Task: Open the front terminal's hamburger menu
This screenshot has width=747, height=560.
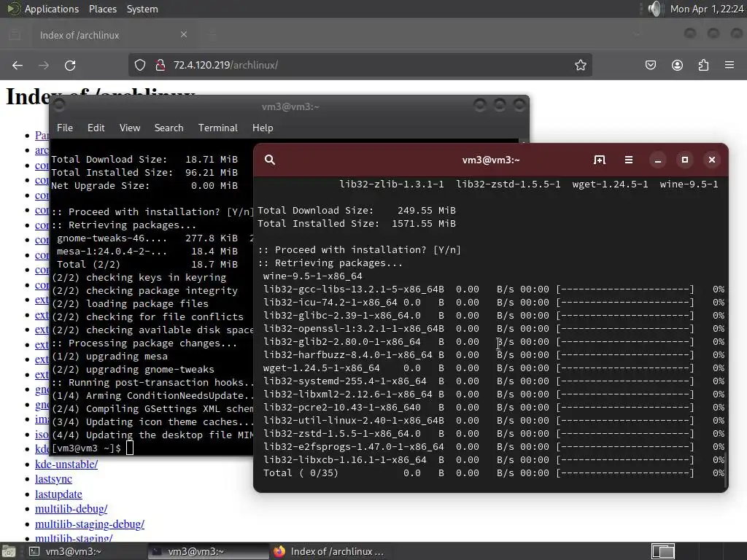Action: [629, 160]
